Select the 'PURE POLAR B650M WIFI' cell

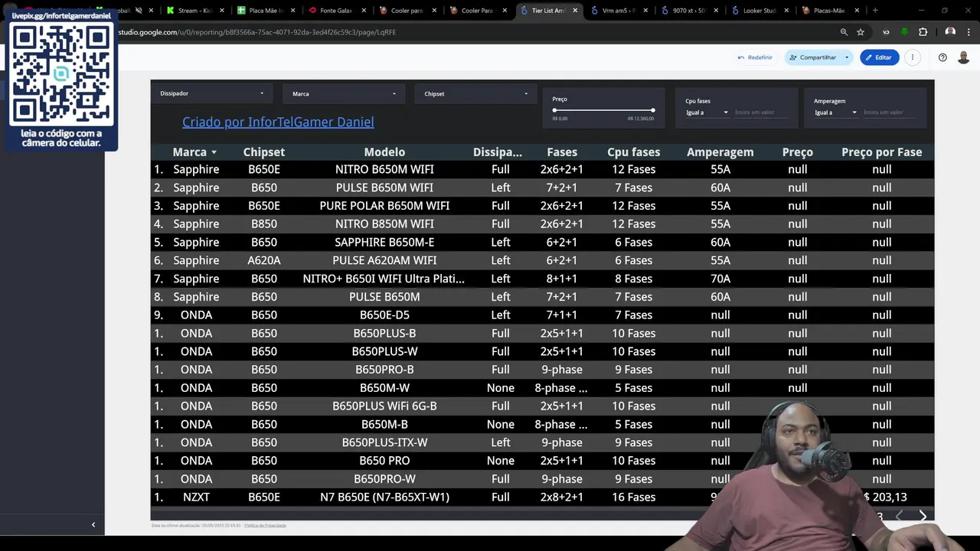tap(384, 206)
